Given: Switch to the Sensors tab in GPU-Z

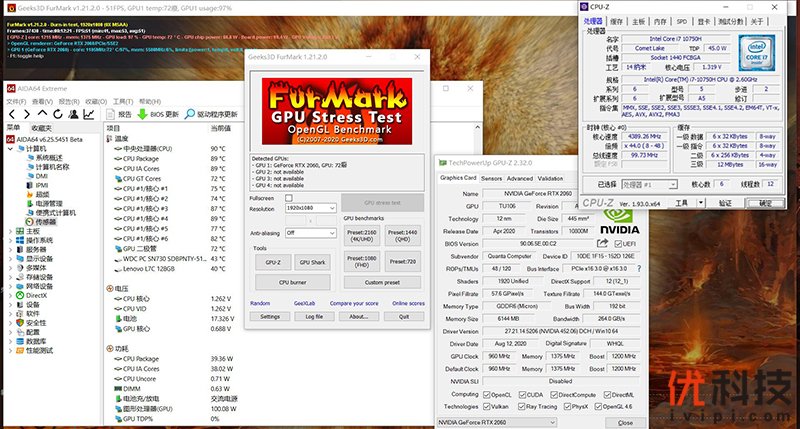Looking at the screenshot, I should pyautogui.click(x=492, y=178).
